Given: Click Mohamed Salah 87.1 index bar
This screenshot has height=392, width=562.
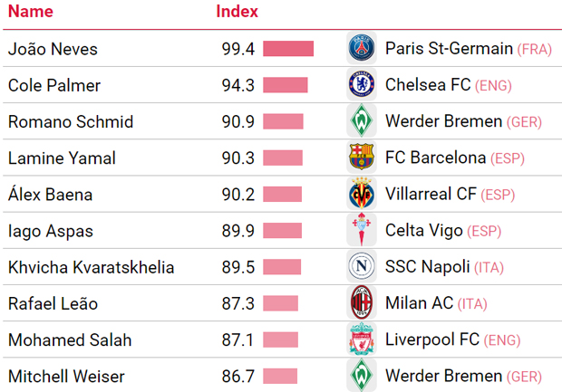Looking at the screenshot, I should pyautogui.click(x=280, y=339).
